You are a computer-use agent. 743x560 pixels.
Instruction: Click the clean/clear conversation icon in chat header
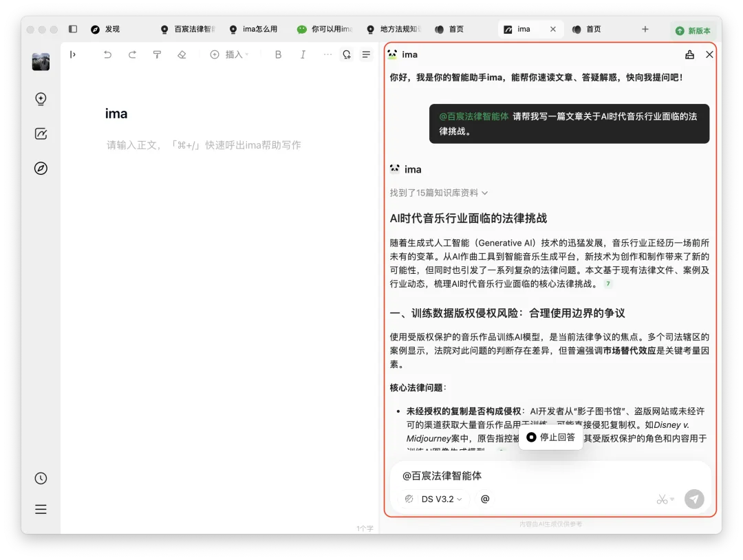click(x=689, y=54)
